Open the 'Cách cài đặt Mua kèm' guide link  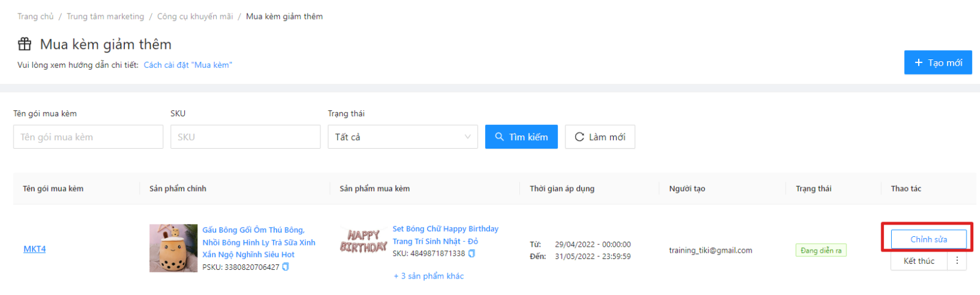point(187,65)
